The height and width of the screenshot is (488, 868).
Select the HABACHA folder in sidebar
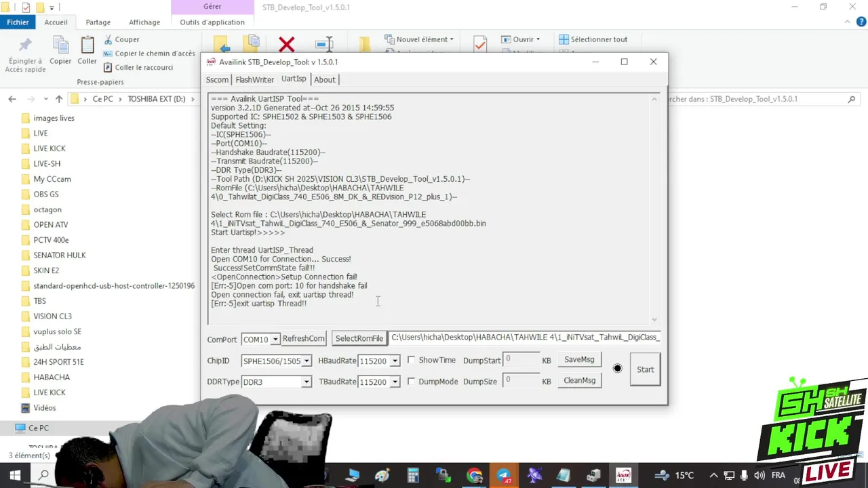click(52, 377)
